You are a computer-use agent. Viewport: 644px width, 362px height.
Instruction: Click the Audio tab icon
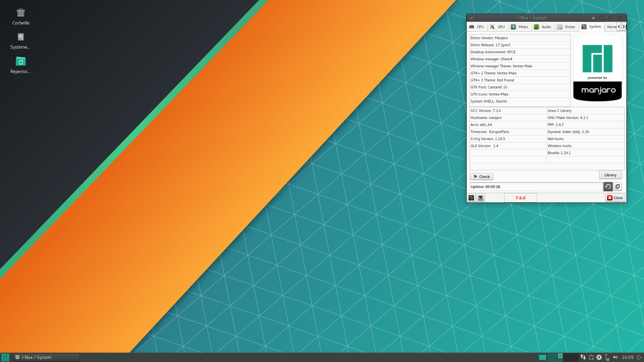point(537,26)
